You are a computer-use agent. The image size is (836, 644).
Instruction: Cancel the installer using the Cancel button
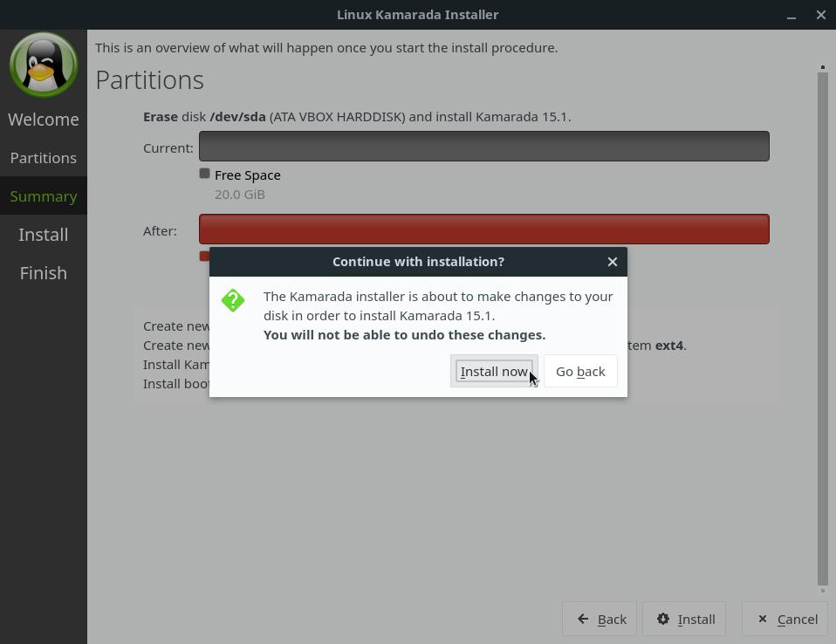pyautogui.click(x=786, y=619)
